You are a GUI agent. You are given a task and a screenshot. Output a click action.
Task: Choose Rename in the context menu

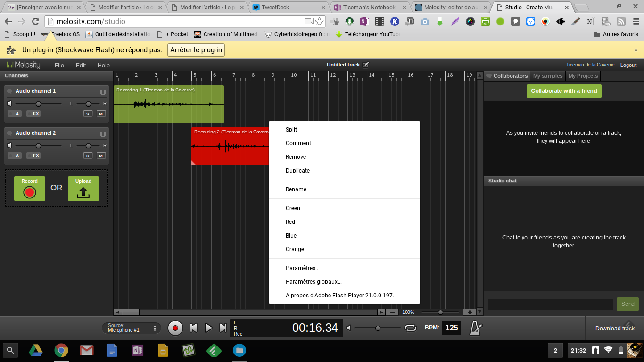[x=344, y=189]
